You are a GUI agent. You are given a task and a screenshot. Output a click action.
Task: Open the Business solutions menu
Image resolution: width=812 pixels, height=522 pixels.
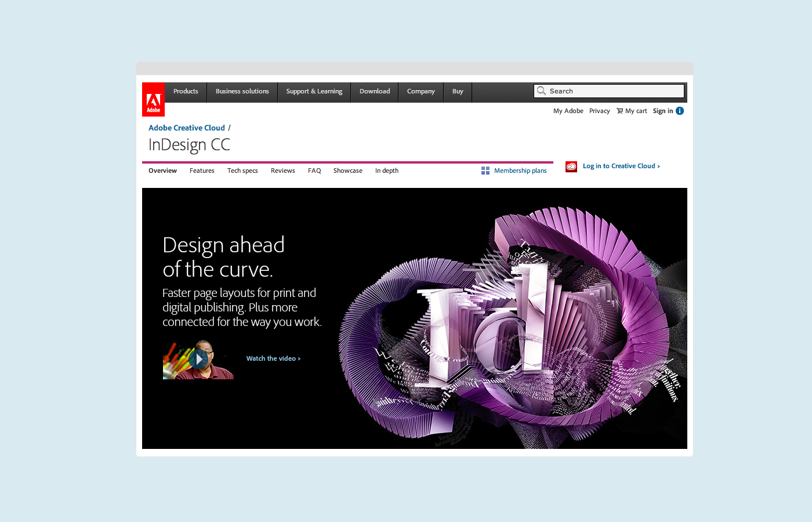pos(242,92)
